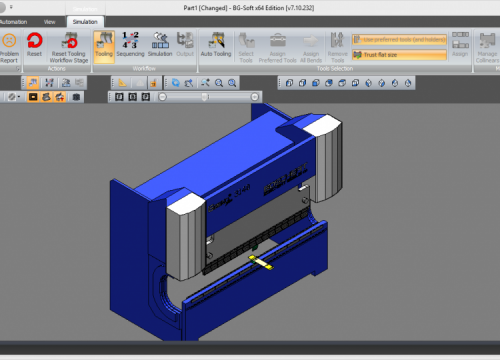Toggle the highlighted first display-mode toolbar icon
The height and width of the screenshot is (360, 500).
33,83
